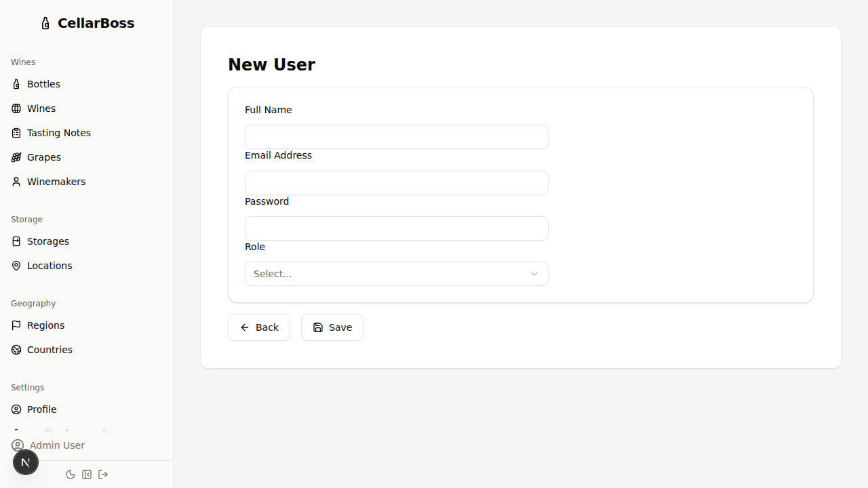Click the Save button
Screen dimensions: 868x488
[332, 327]
